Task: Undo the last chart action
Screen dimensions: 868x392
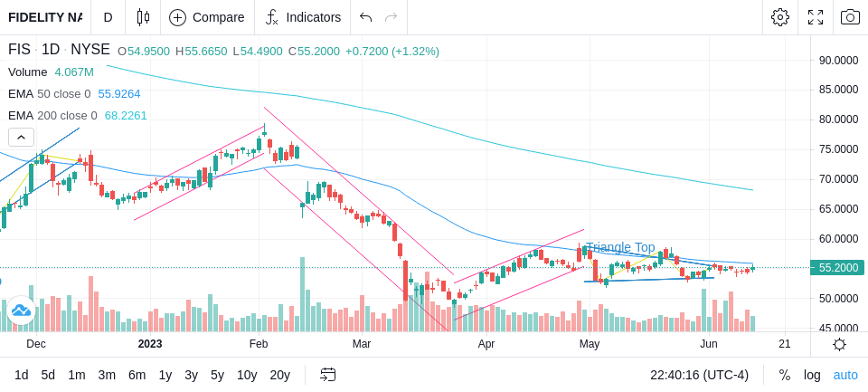Action: 365,17
